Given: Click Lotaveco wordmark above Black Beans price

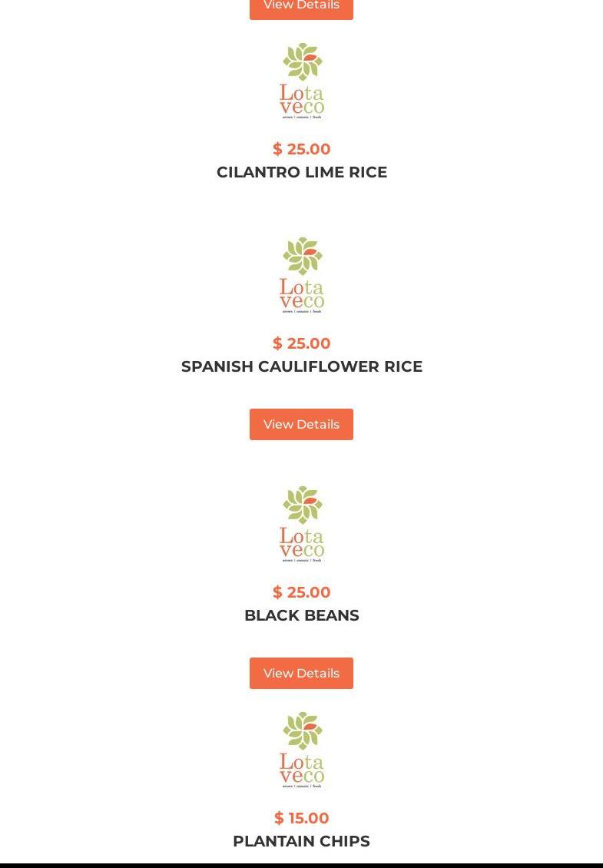Looking at the screenshot, I should (301, 544).
